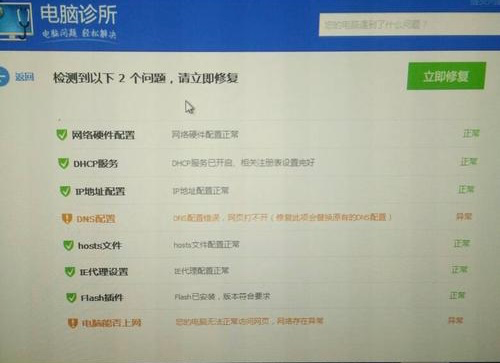Select the 网络硬件配置 item label
This screenshot has height=363, width=500.
click(103, 135)
